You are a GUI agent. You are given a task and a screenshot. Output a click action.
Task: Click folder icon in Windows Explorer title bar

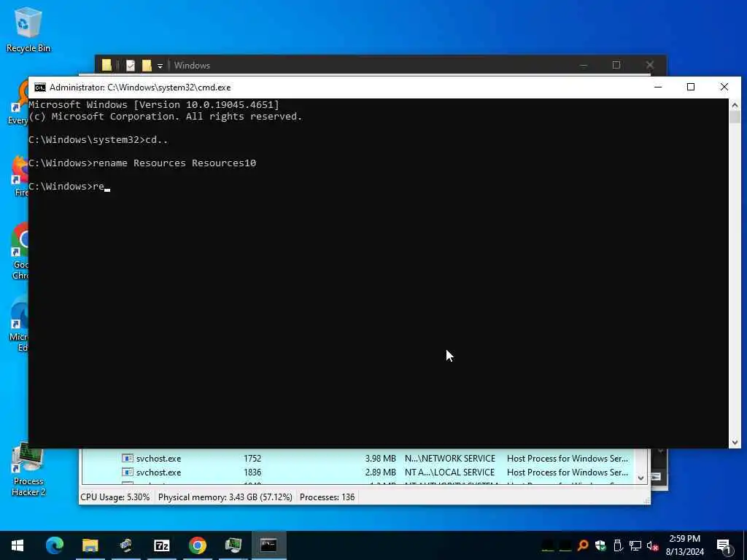[x=107, y=65]
